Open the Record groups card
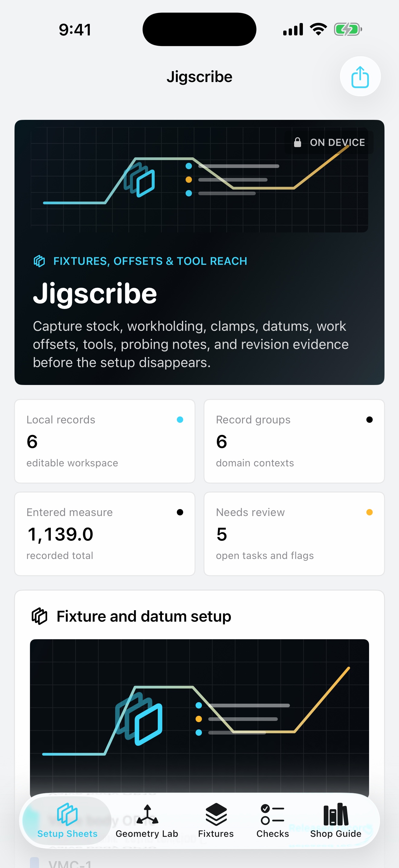The width and height of the screenshot is (399, 868). click(x=294, y=441)
